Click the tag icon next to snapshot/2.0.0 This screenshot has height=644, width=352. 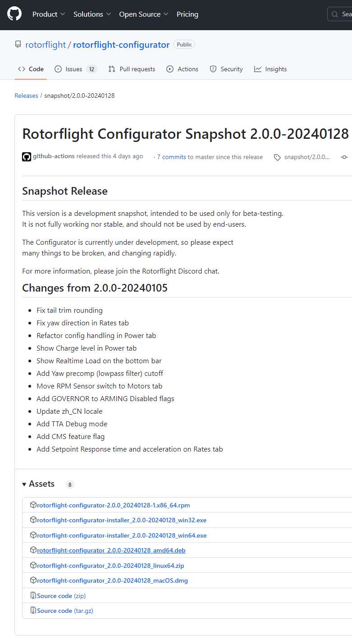click(x=277, y=157)
